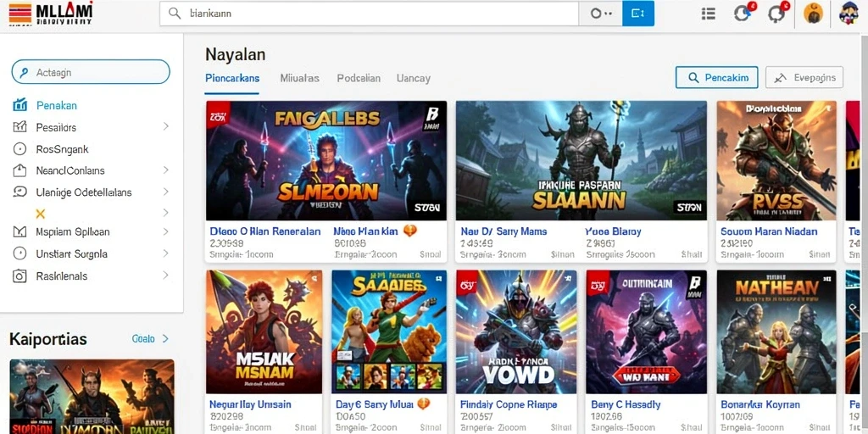This screenshot has height=434, width=868.
Task: Open the VOWD robot warrior thumbnail
Action: 516,331
